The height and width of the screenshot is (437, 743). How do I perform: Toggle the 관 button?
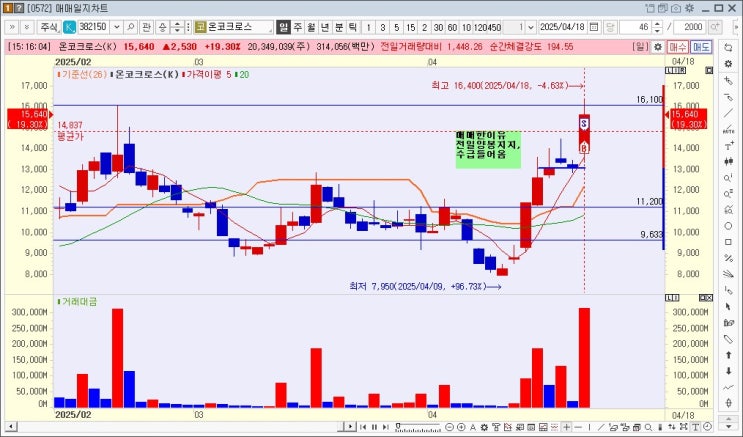tap(146, 27)
